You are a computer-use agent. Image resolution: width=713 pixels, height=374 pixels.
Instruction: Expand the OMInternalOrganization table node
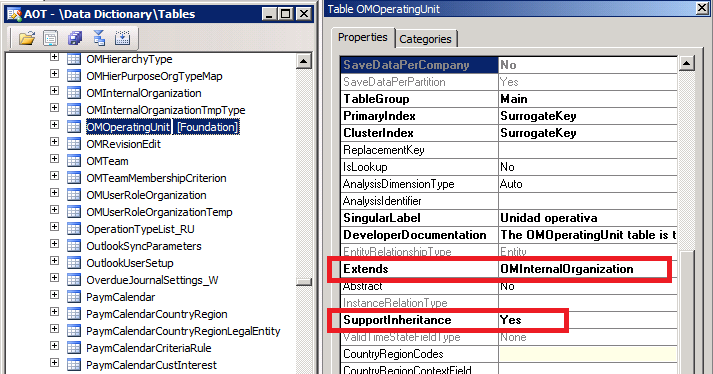[x=55, y=91]
